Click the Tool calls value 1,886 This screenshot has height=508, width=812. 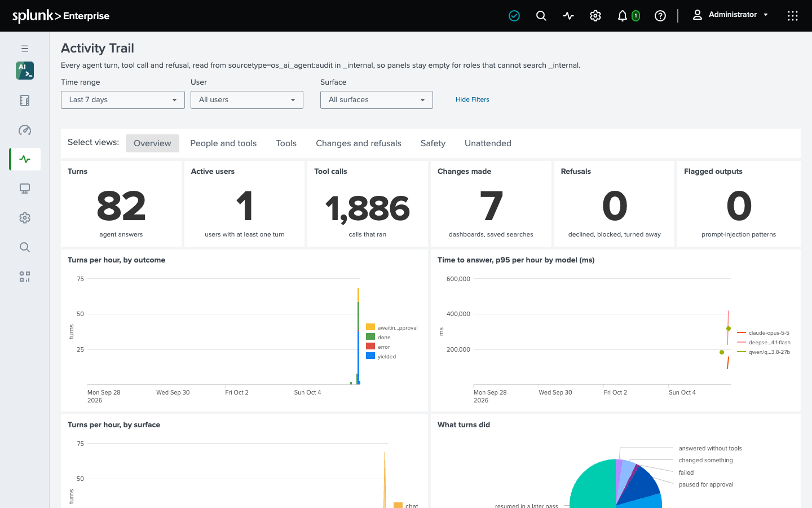click(368, 209)
